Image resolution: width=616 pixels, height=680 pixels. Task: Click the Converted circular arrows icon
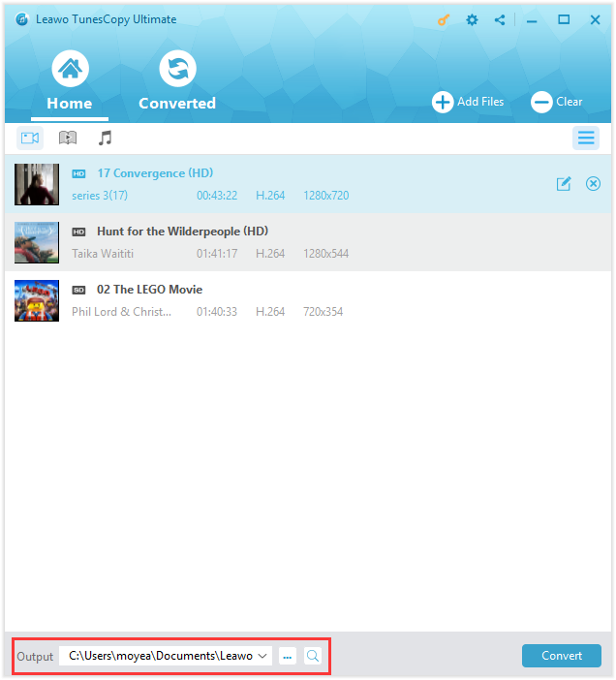(178, 69)
